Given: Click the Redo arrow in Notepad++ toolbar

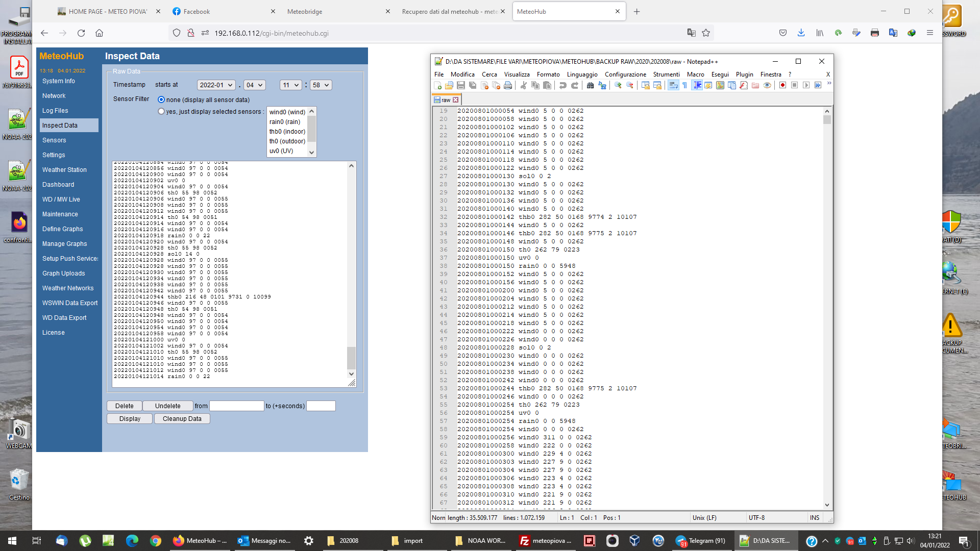Looking at the screenshot, I should 574,85.
